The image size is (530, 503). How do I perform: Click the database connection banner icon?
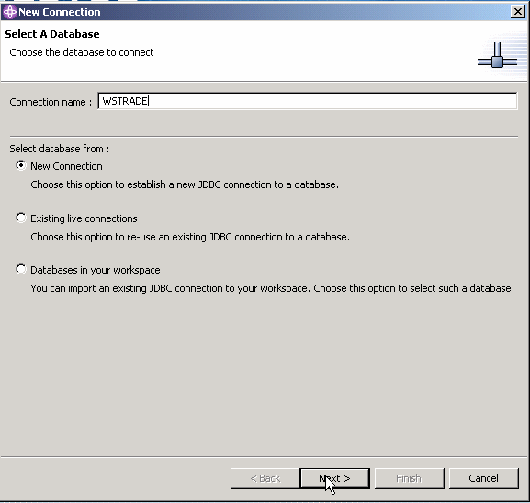[497, 55]
